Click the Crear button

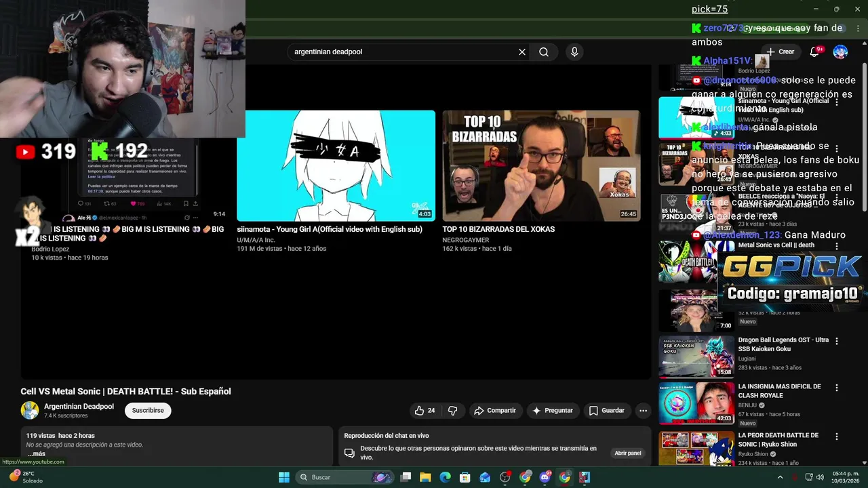(x=781, y=52)
